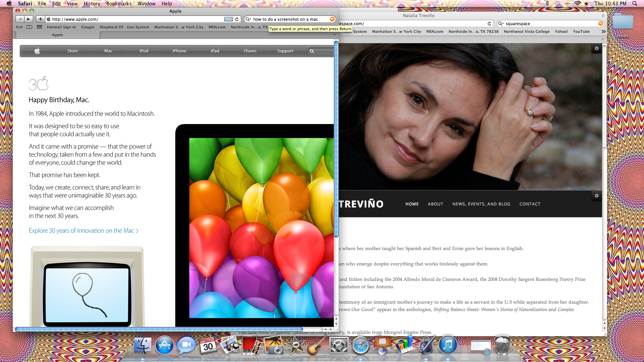Viewport: 644px width, 362px height.
Task: Open search dropdown in Natalia Treviño window
Action: coord(501,23)
